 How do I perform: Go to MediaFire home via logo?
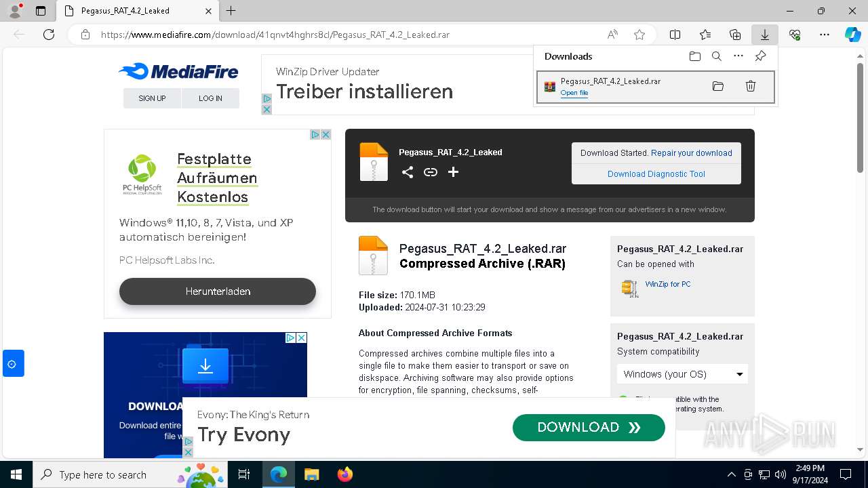tap(178, 71)
